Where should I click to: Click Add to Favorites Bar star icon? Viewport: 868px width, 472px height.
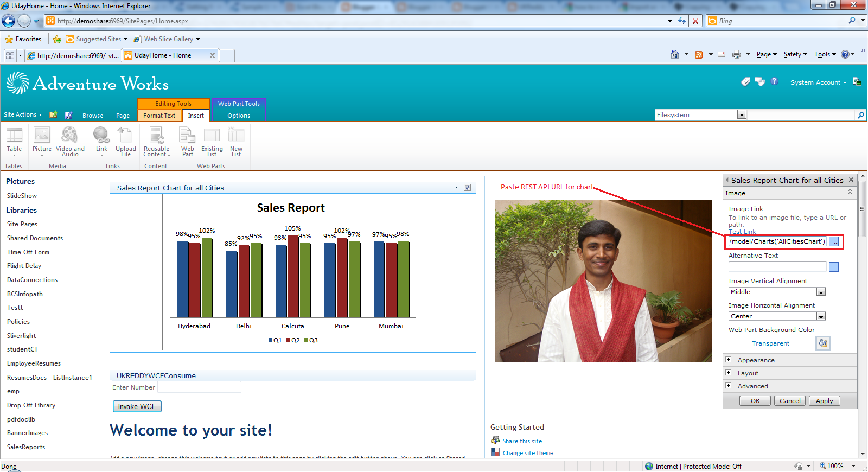56,39
